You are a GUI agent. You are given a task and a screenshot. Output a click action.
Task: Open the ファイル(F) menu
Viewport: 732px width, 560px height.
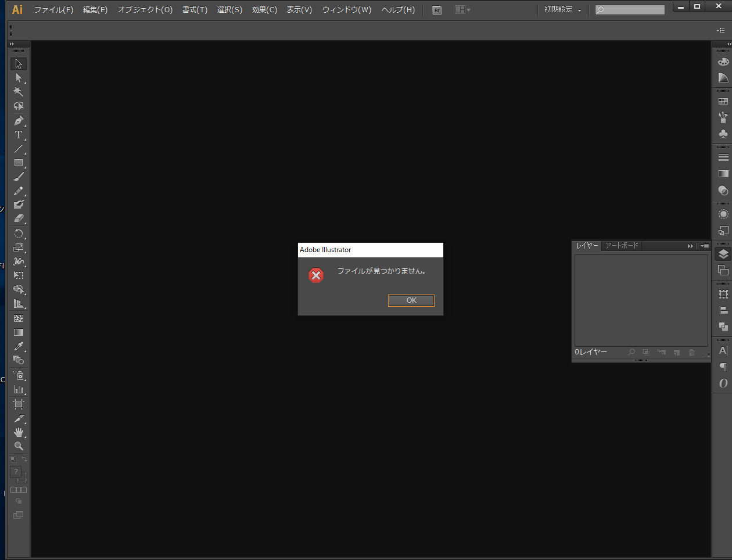click(53, 10)
